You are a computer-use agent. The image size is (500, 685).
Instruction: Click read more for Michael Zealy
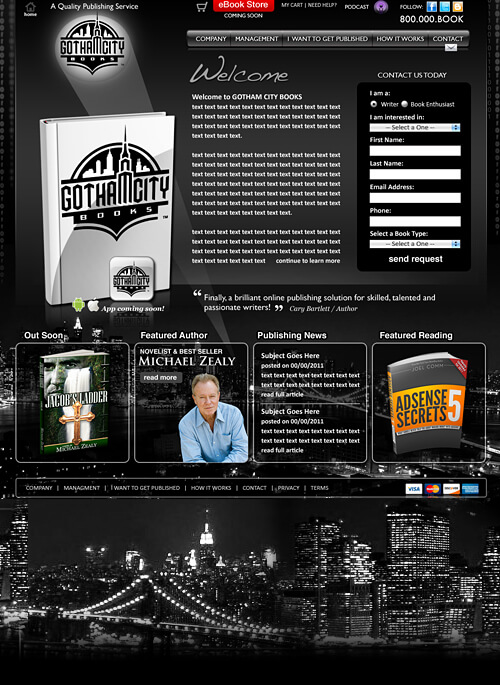click(x=161, y=377)
